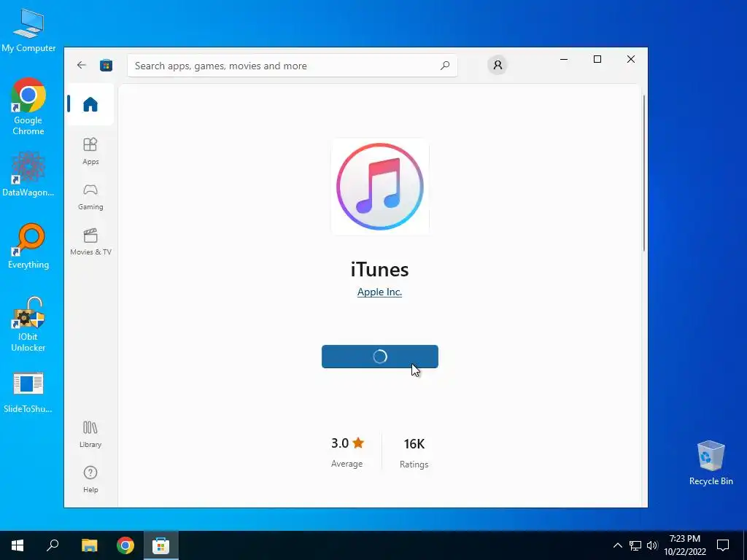Minimize the Microsoft Store window
Screen dimensions: 747x560
click(x=564, y=60)
